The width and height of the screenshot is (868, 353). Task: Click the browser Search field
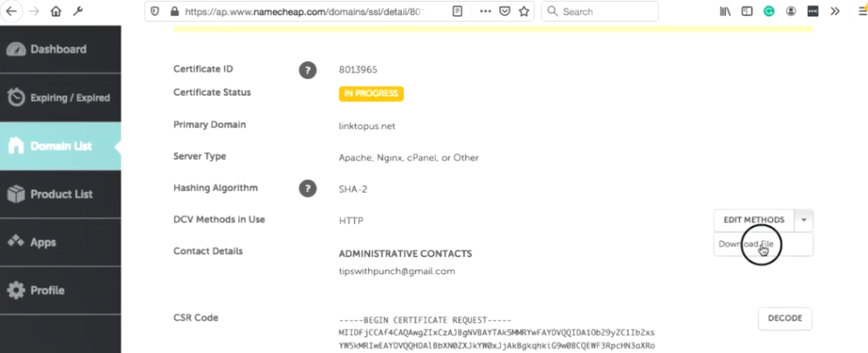[x=599, y=11]
